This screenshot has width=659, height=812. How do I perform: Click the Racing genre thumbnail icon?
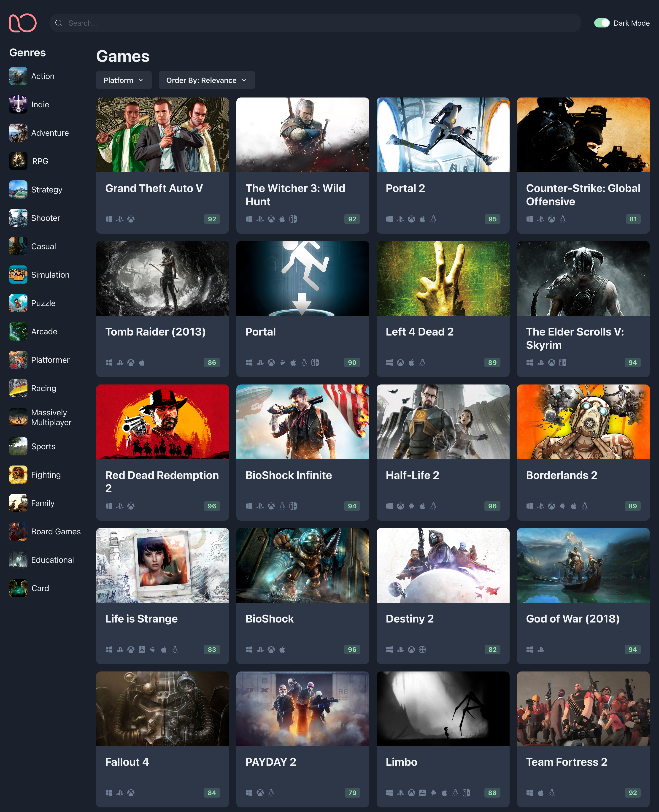[18, 388]
